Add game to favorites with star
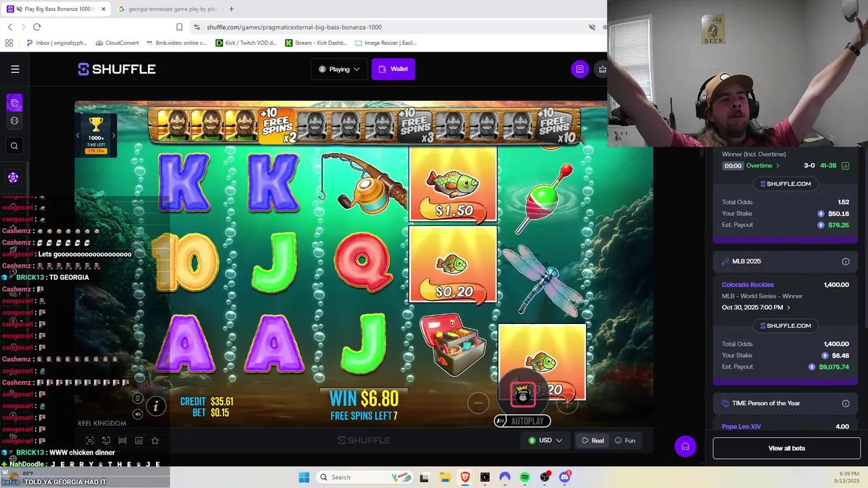 pos(155,441)
